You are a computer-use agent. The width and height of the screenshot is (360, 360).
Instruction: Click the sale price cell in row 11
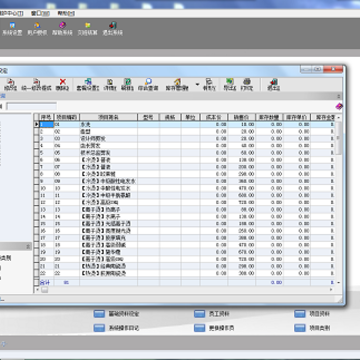click(x=242, y=195)
